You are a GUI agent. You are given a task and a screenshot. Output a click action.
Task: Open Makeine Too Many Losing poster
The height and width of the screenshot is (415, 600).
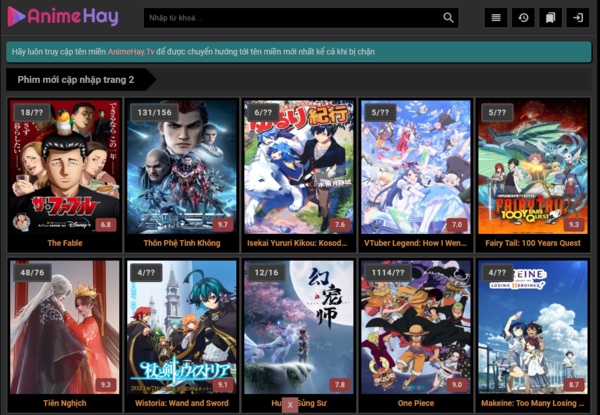[533, 327]
